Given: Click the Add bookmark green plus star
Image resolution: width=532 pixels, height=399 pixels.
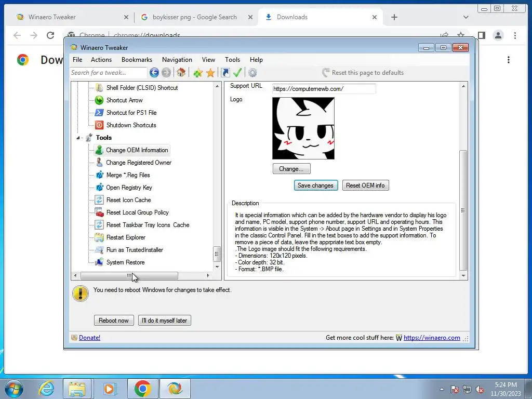Looking at the screenshot, I should [x=198, y=73].
